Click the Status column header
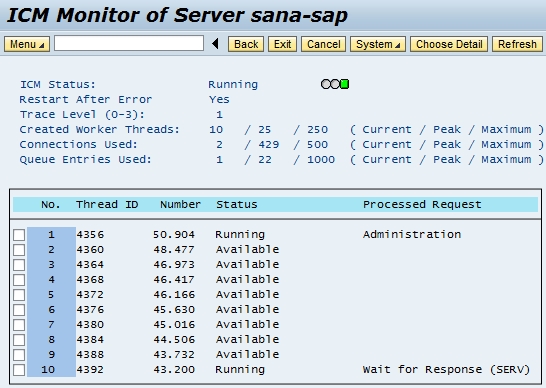The width and height of the screenshot is (546, 388). point(237,204)
